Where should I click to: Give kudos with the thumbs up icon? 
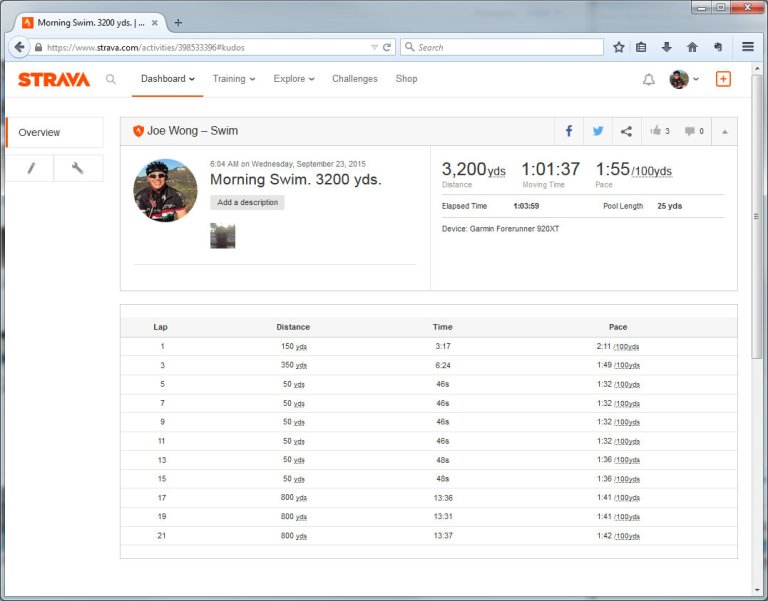tap(659, 131)
